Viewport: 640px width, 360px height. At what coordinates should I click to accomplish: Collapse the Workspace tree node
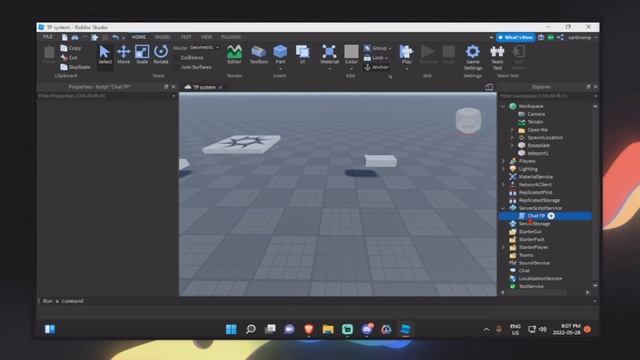point(503,106)
